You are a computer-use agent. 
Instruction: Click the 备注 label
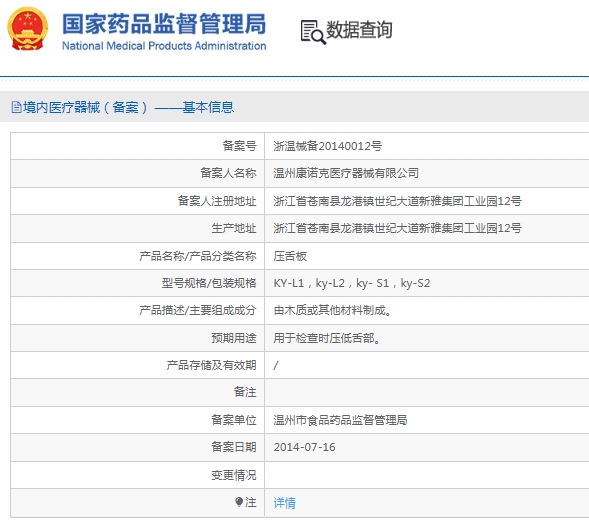click(245, 392)
